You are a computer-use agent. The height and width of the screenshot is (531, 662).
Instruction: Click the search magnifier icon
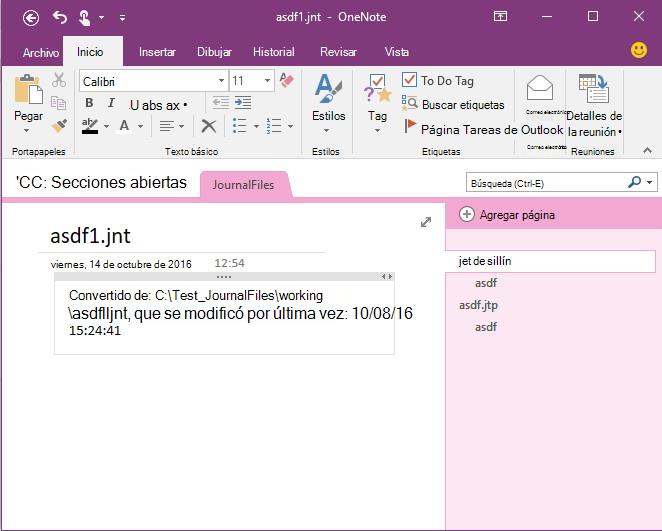634,182
